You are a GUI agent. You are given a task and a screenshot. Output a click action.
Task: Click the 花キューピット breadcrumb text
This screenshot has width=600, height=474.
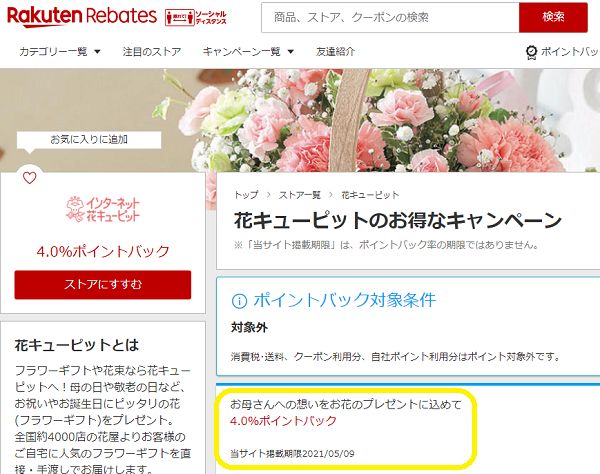click(x=370, y=195)
